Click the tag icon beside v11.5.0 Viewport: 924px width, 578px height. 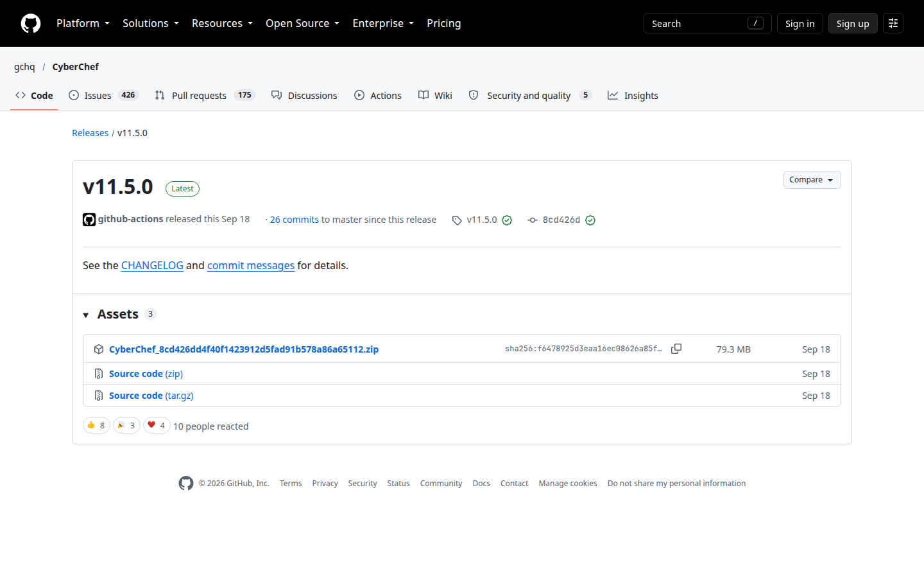(457, 220)
